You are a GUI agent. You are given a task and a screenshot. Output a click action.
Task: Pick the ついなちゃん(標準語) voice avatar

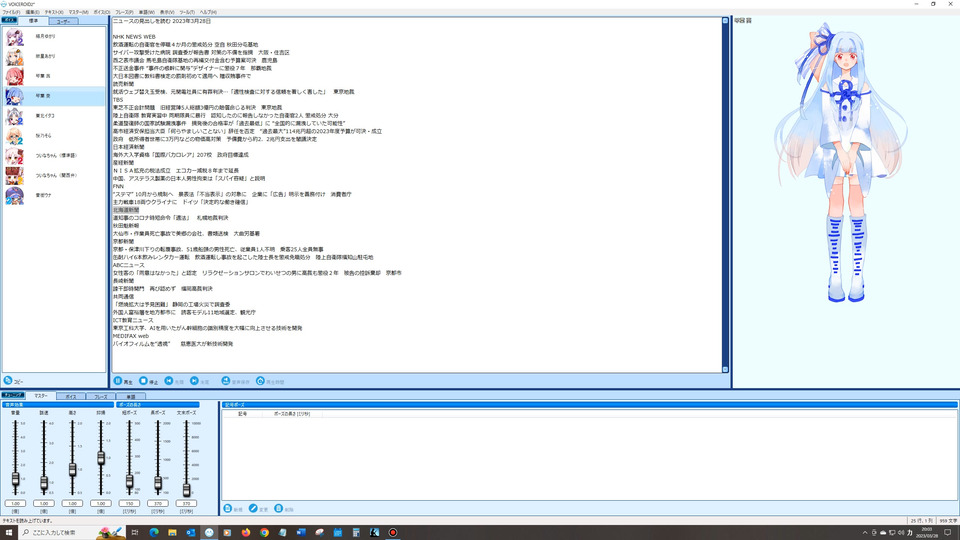pos(15,156)
